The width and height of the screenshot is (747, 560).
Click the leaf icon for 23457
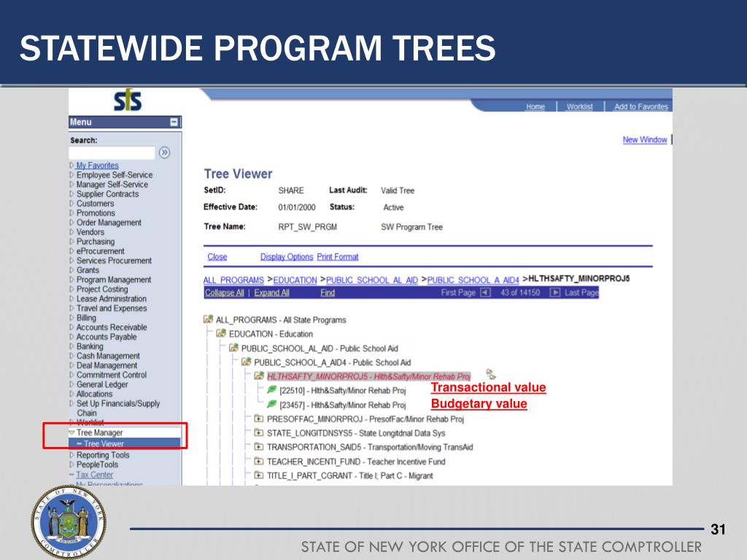pyautogui.click(x=271, y=404)
